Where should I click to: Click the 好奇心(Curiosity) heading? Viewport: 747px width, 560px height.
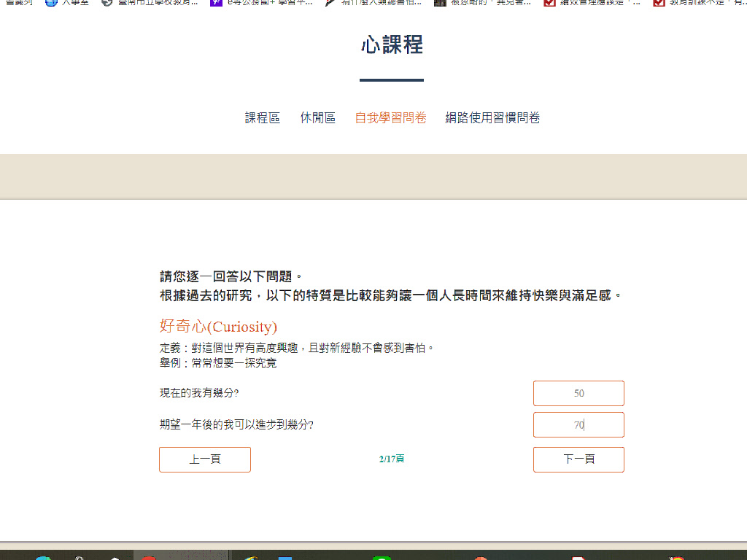218,327
